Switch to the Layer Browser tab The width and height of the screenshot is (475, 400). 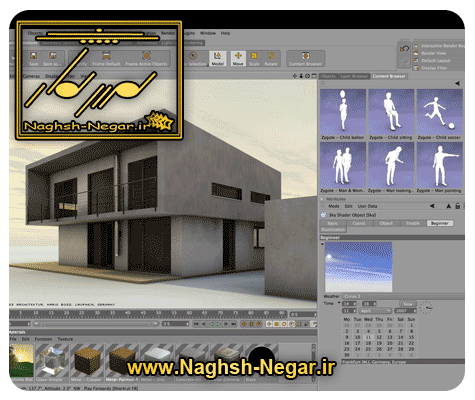pos(354,76)
